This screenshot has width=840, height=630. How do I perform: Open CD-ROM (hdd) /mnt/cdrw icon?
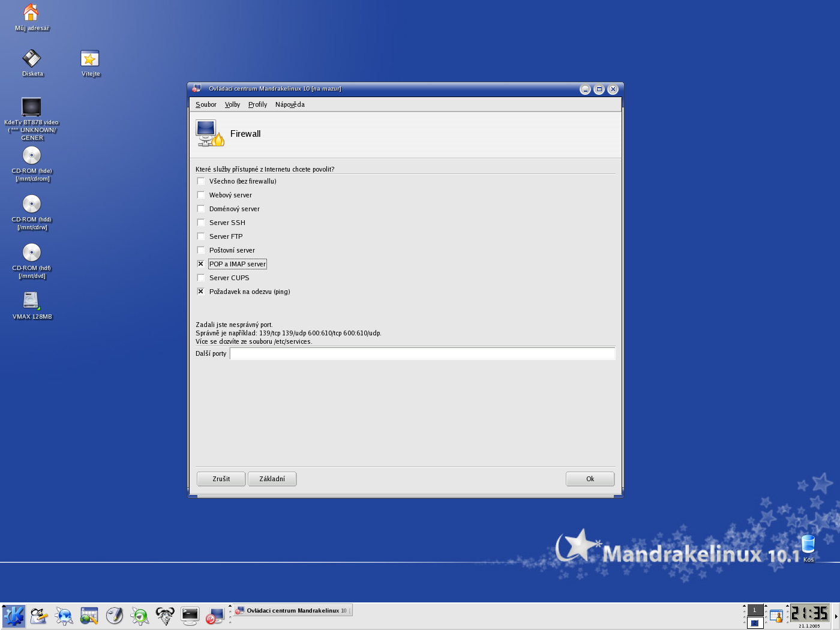coord(32,204)
